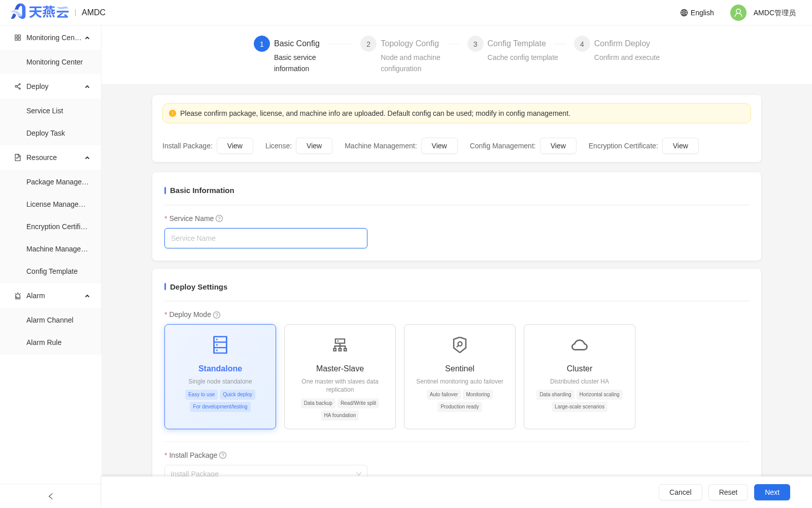The width and height of the screenshot is (812, 508).
Task: Open Service List in sidebar
Action: 51,111
